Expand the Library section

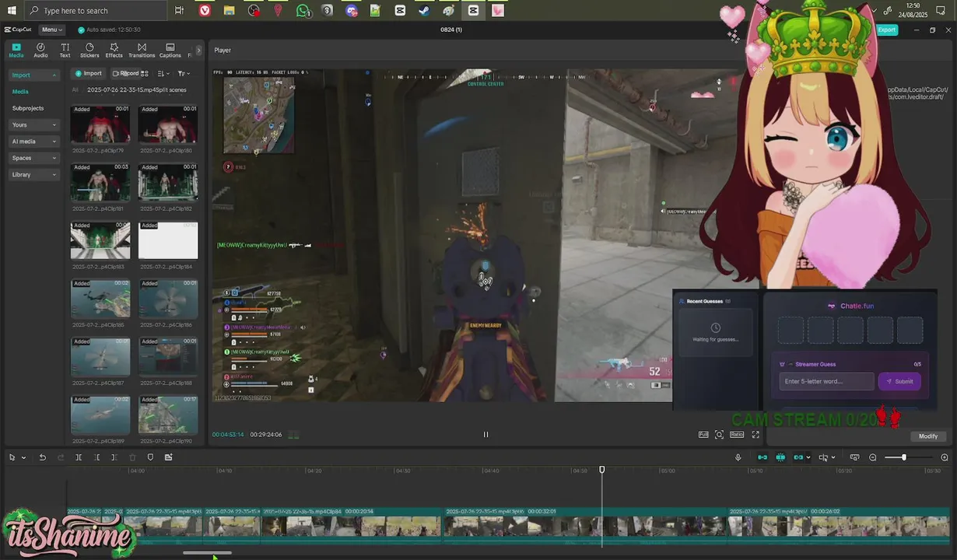(x=34, y=174)
